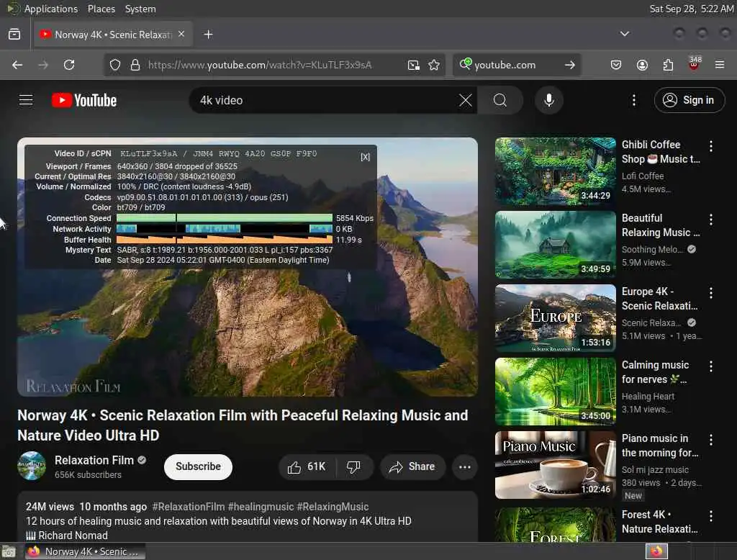Click the address bar URL
Image resolution: width=737 pixels, height=560 pixels.
[x=260, y=65]
